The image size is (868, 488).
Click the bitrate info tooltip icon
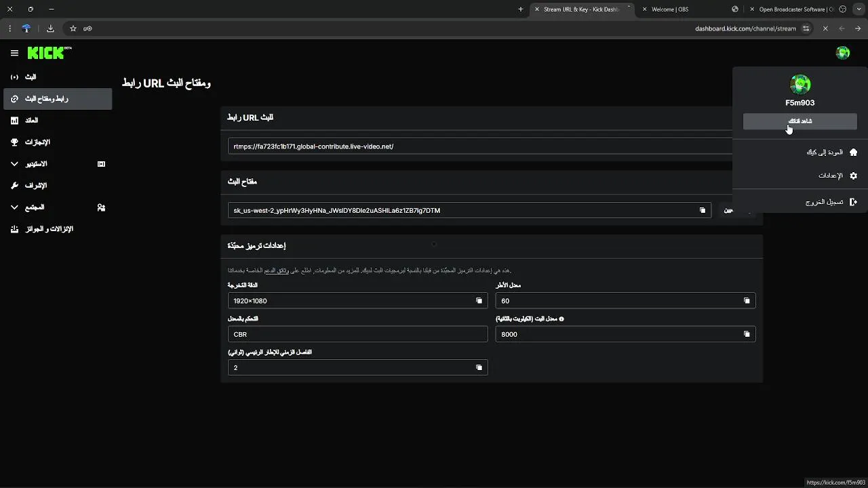pyautogui.click(x=561, y=319)
